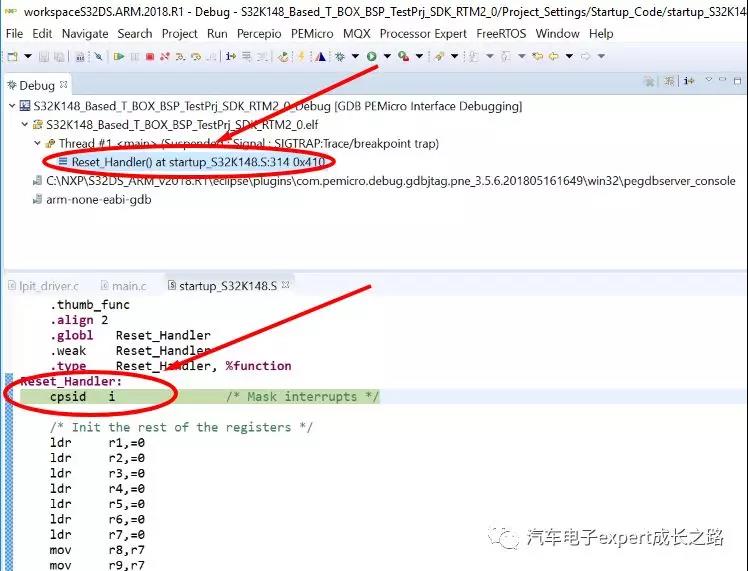Click the Disconnect debug icon
This screenshot has height=571, width=748.
click(164, 57)
